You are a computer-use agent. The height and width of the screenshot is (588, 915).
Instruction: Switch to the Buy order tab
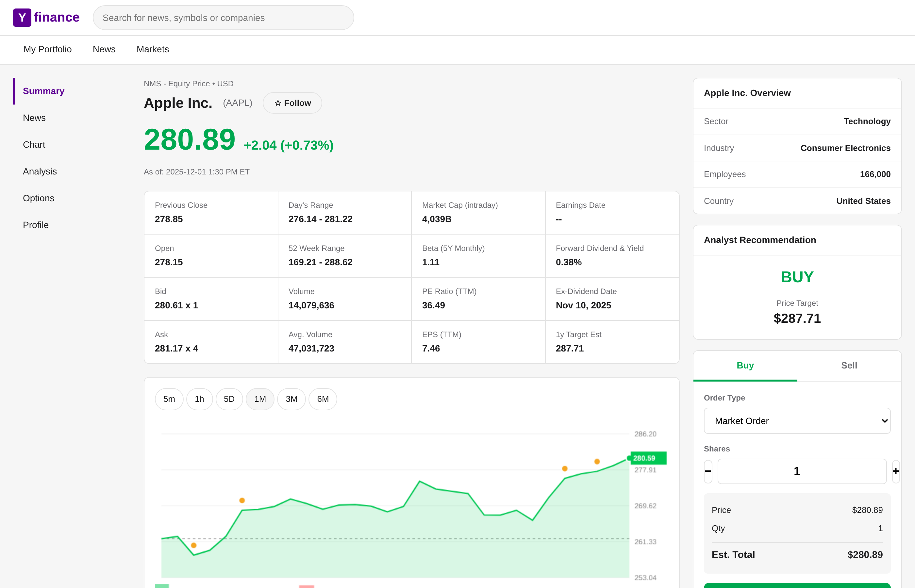[x=745, y=366]
